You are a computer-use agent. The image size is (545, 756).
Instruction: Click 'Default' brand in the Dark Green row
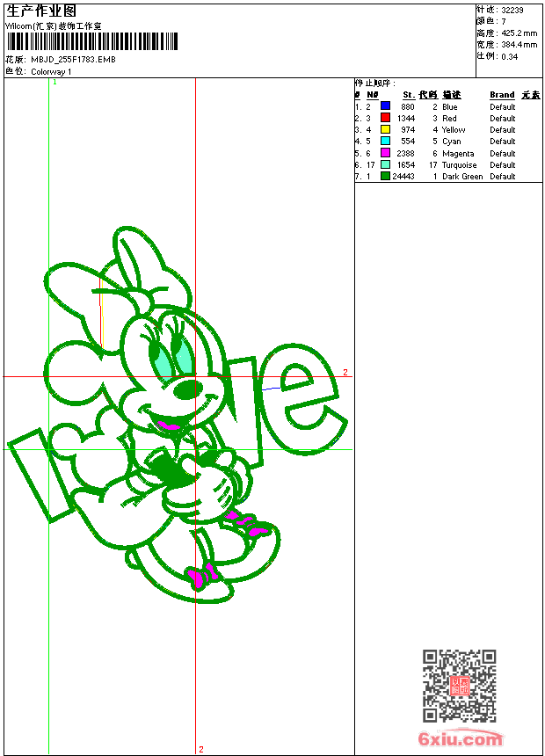point(502,177)
